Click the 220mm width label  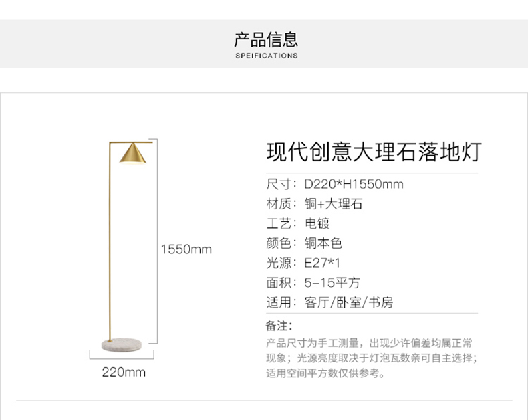[x=124, y=372]
